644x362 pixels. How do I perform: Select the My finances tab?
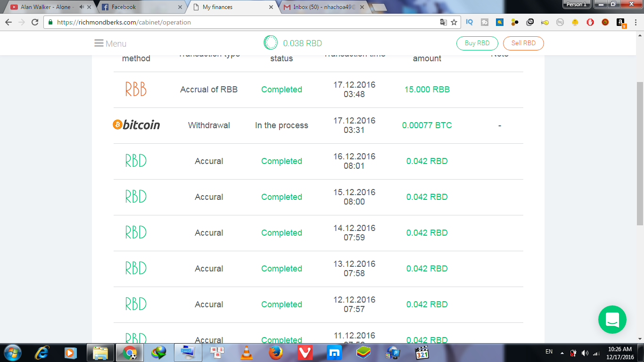pyautogui.click(x=230, y=7)
